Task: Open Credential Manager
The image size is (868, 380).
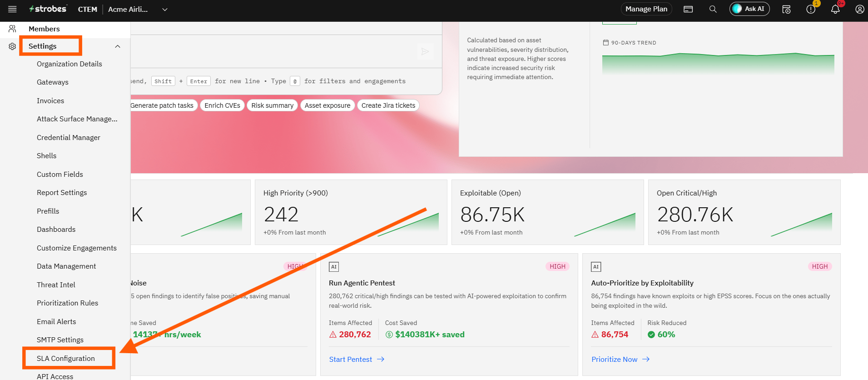Action: pyautogui.click(x=69, y=138)
